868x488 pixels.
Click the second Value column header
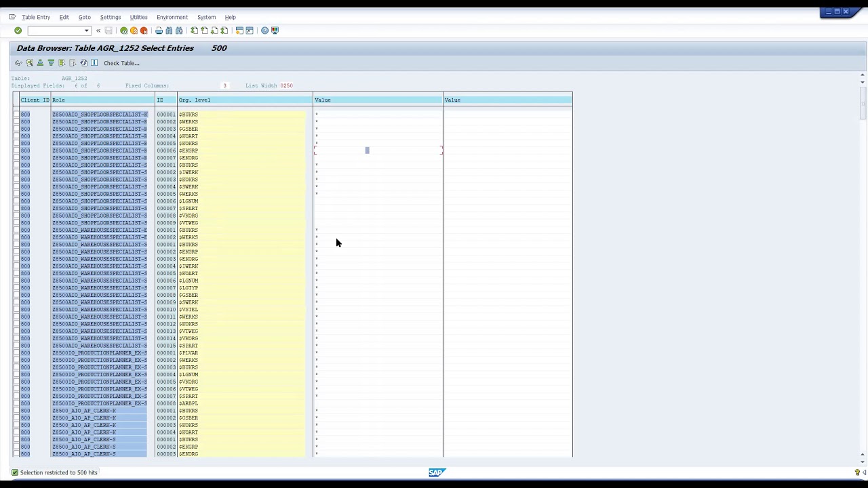[508, 100]
